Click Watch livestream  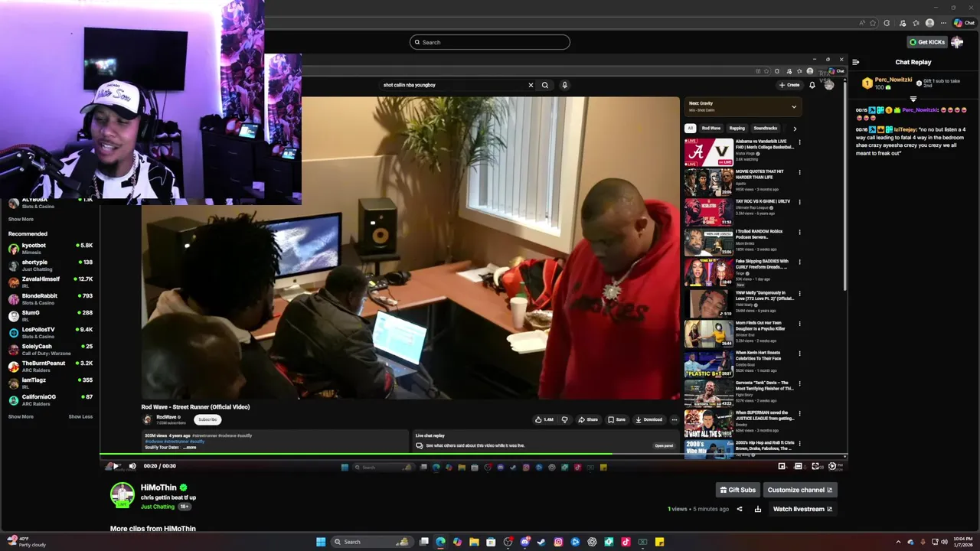click(802, 509)
